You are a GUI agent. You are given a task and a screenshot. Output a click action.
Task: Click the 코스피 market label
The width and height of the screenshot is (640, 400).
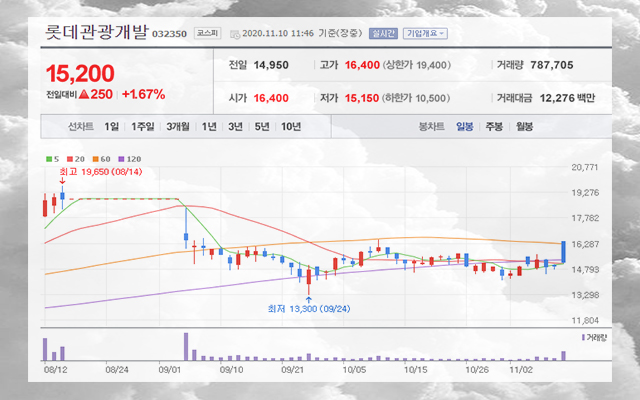click(x=207, y=33)
